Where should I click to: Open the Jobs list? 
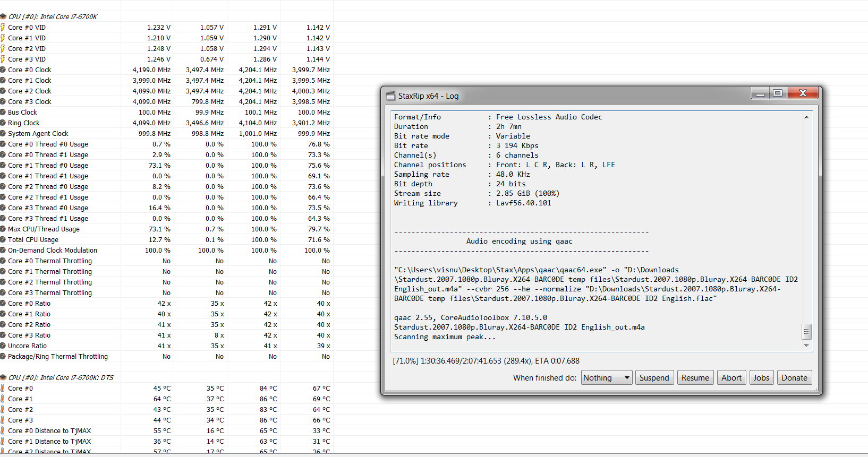pos(761,377)
